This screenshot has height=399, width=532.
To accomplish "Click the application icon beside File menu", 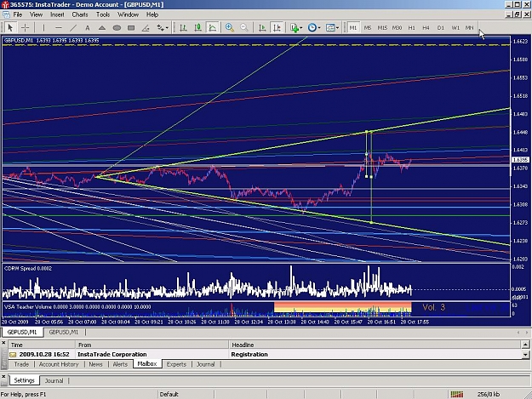I will tap(6, 14).
